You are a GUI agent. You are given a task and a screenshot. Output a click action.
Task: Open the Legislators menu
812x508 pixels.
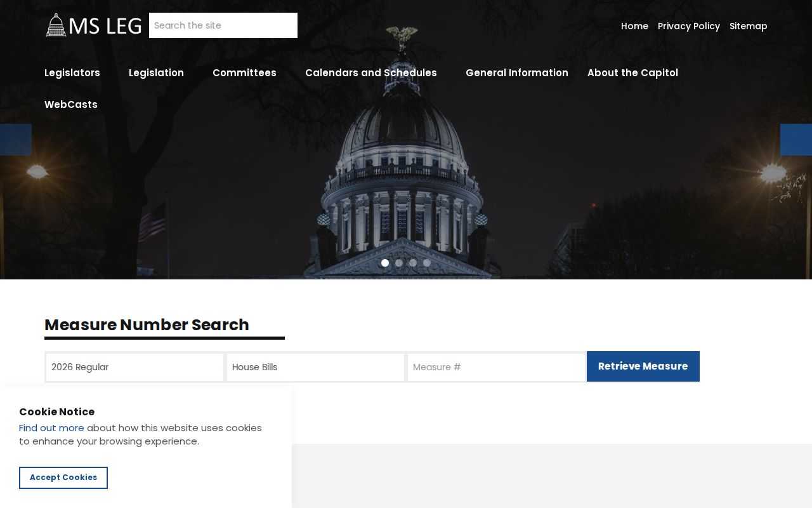pos(72,72)
